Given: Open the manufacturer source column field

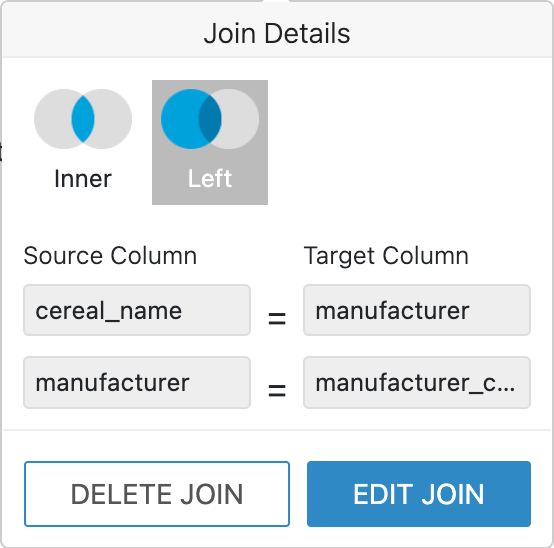Looking at the screenshot, I should pos(137,382).
